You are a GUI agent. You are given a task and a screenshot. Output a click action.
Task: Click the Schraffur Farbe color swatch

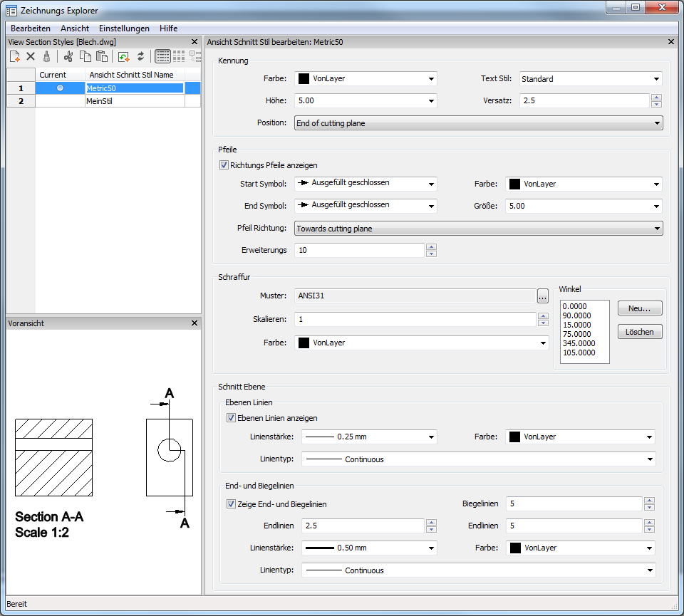click(x=304, y=343)
